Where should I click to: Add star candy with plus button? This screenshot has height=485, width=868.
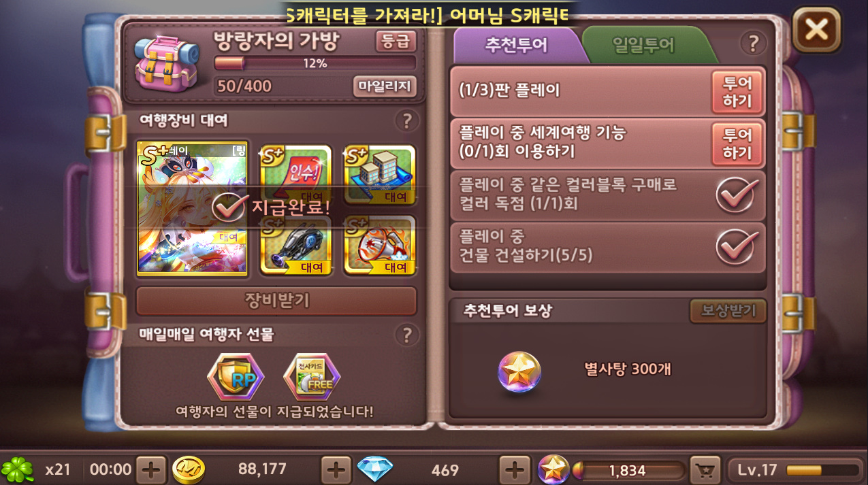click(x=515, y=469)
